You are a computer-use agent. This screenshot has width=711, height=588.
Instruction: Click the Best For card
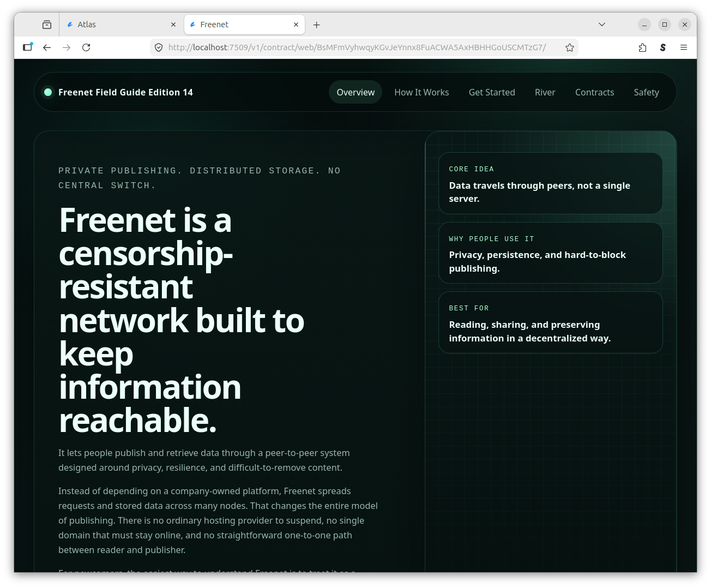tap(551, 322)
